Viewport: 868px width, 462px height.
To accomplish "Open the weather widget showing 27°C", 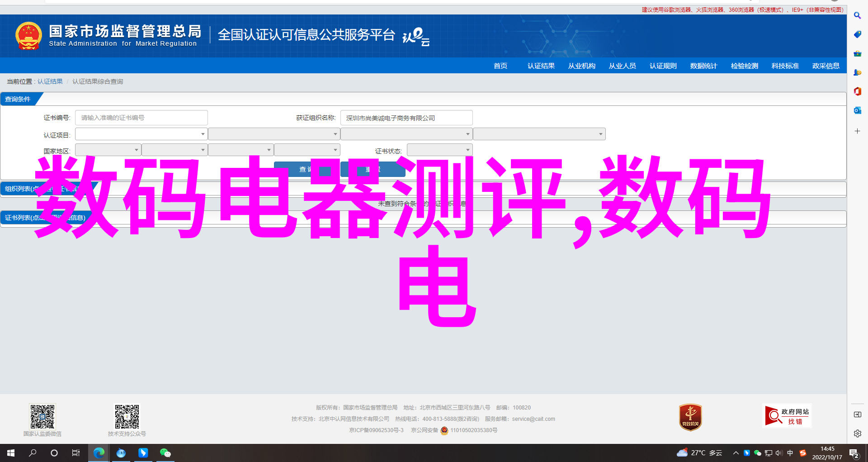I will click(x=699, y=453).
